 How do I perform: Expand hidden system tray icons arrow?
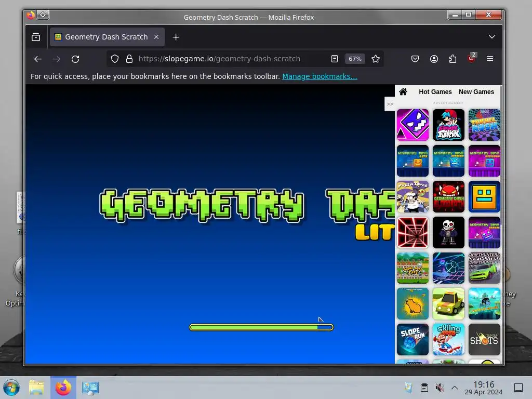(455, 388)
